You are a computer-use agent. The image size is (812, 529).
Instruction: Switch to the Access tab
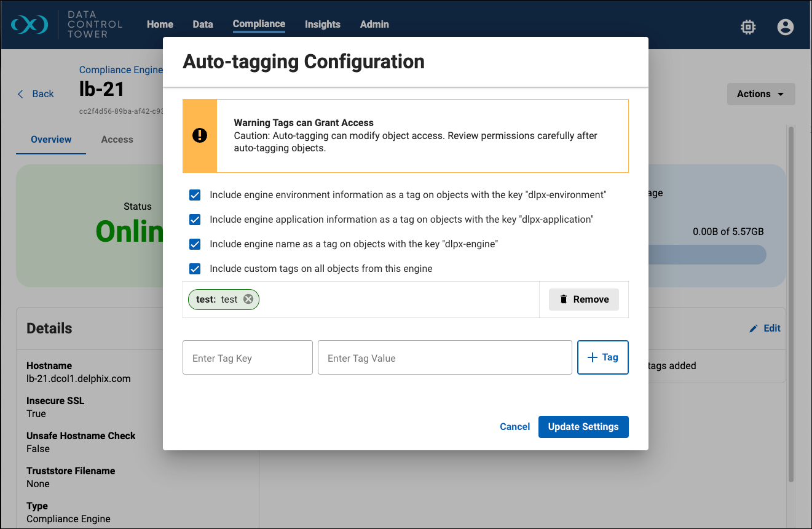pos(117,140)
